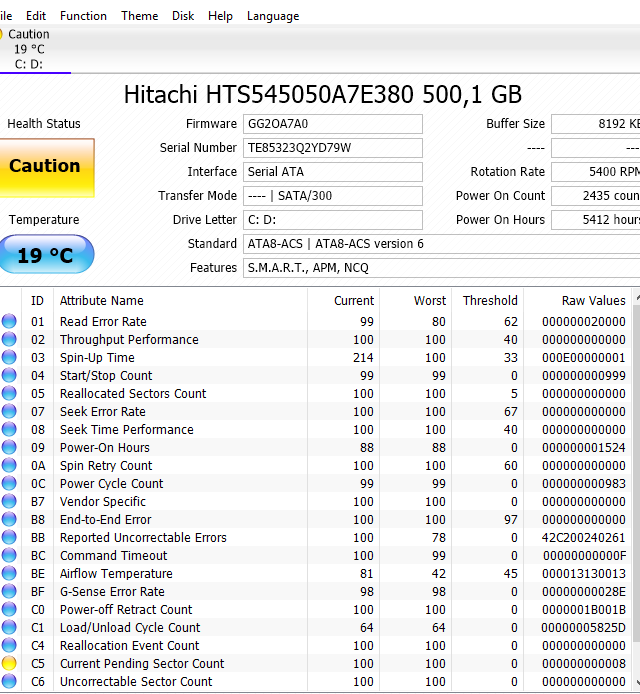Click the status icon for Seek Time Performance

click(x=9, y=429)
